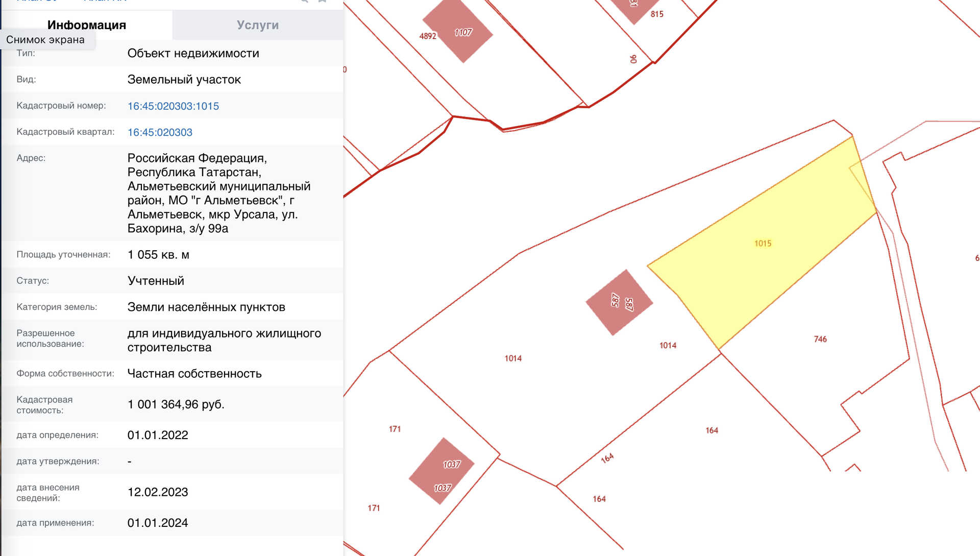
Task: Open the Услуги tab
Action: point(257,25)
